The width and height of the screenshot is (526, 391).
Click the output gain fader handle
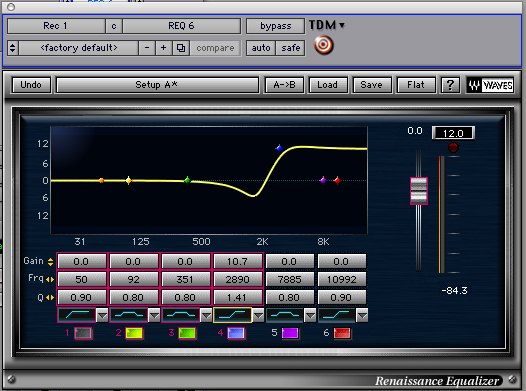(x=419, y=191)
